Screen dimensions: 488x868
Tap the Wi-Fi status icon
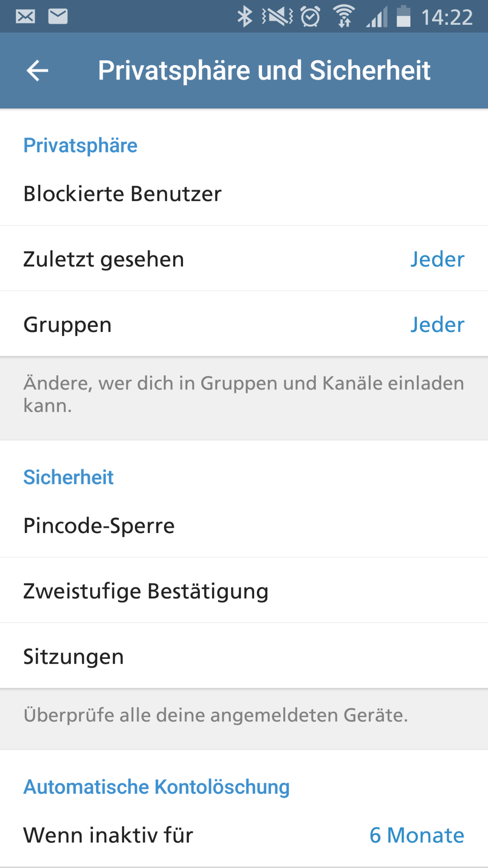344,16
